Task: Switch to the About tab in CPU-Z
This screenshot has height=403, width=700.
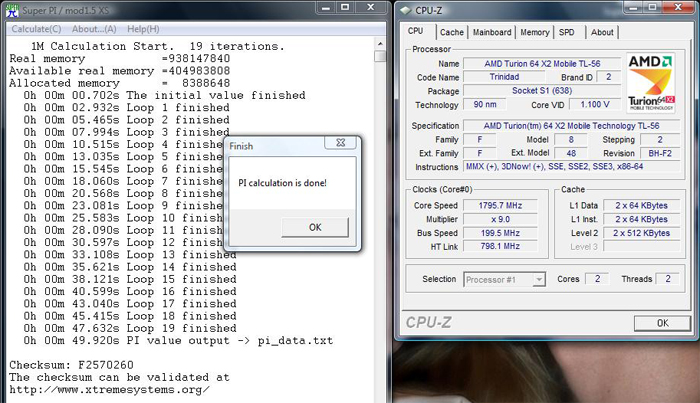Action: pyautogui.click(x=602, y=32)
